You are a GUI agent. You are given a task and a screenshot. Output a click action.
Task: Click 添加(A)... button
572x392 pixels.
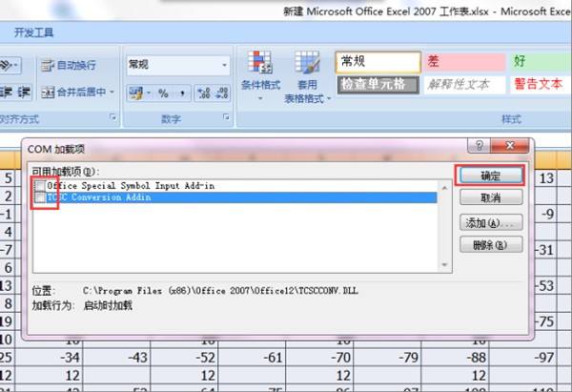(x=491, y=222)
